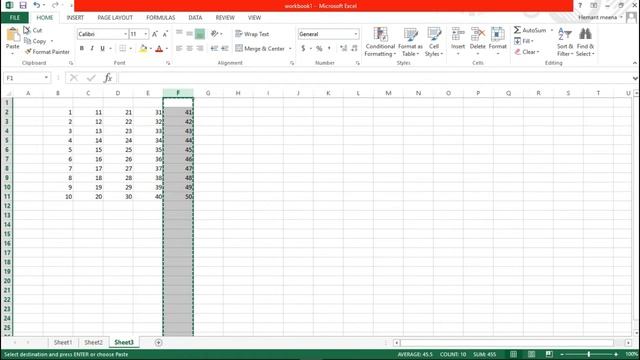640x360 pixels.
Task: Open Format as Table gallery
Action: coord(410,42)
